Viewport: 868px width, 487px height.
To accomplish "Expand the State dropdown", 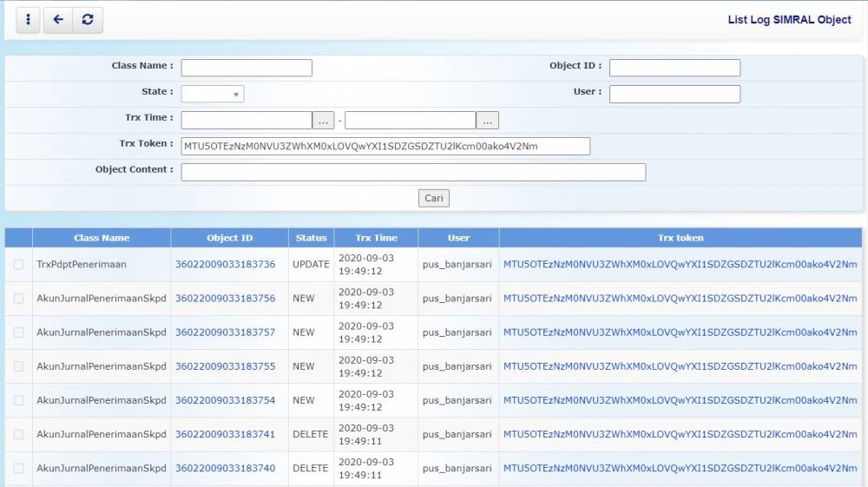I will [x=213, y=95].
